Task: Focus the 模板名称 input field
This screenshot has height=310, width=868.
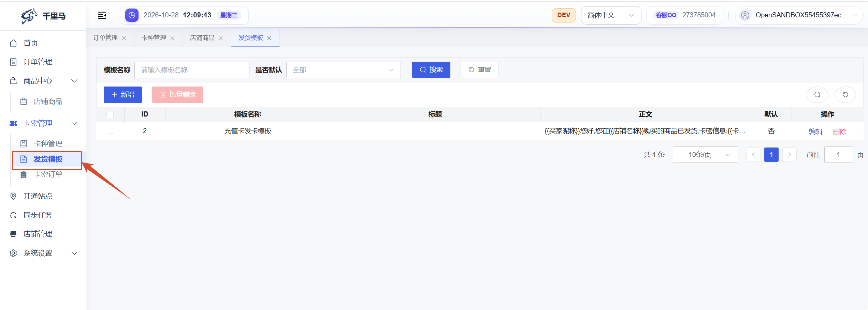Action: (x=192, y=70)
